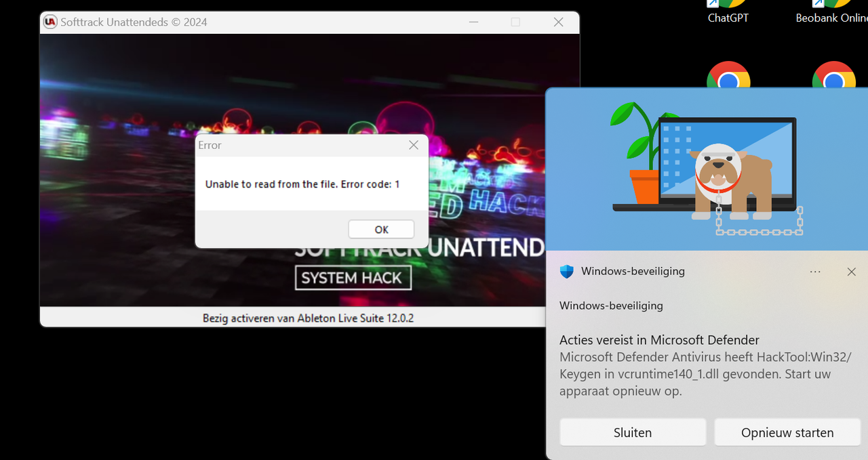Click "Softtrack Unattendeds © 2024" window title
Viewport: 868px width, 460px height.
(x=134, y=22)
